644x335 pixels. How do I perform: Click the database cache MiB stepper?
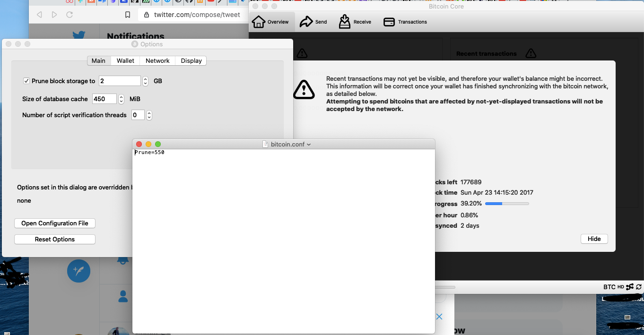[x=122, y=99]
